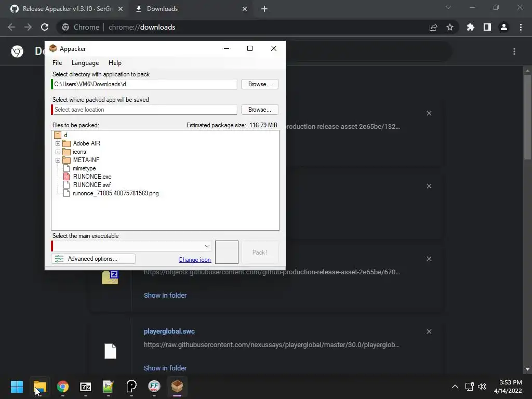Open the Help menu in Appacker

(115, 63)
